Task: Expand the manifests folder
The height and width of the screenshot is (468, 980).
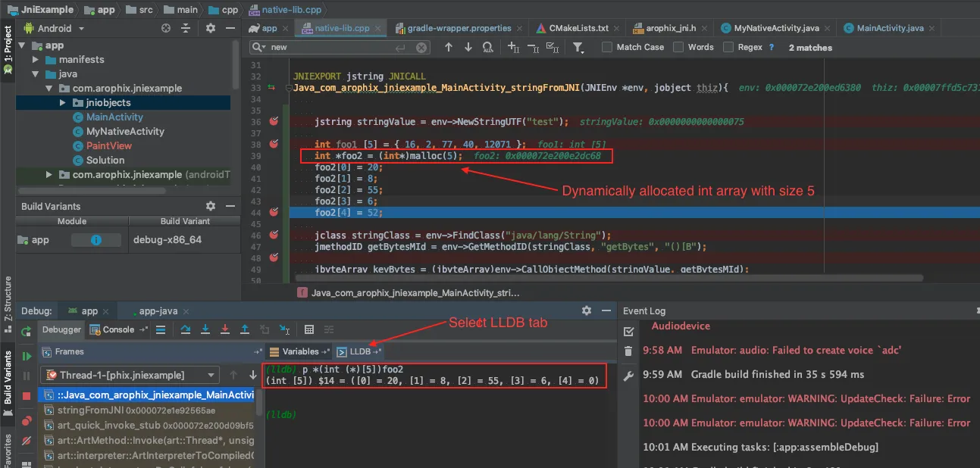Action: (35, 59)
